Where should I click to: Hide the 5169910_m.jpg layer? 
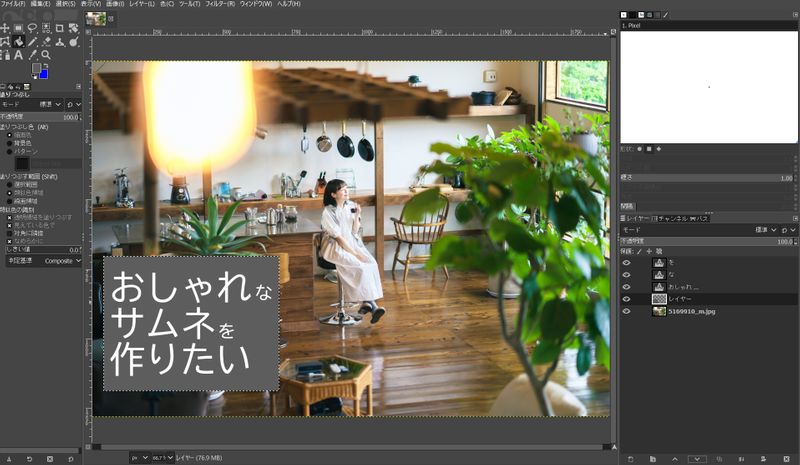[x=627, y=311]
